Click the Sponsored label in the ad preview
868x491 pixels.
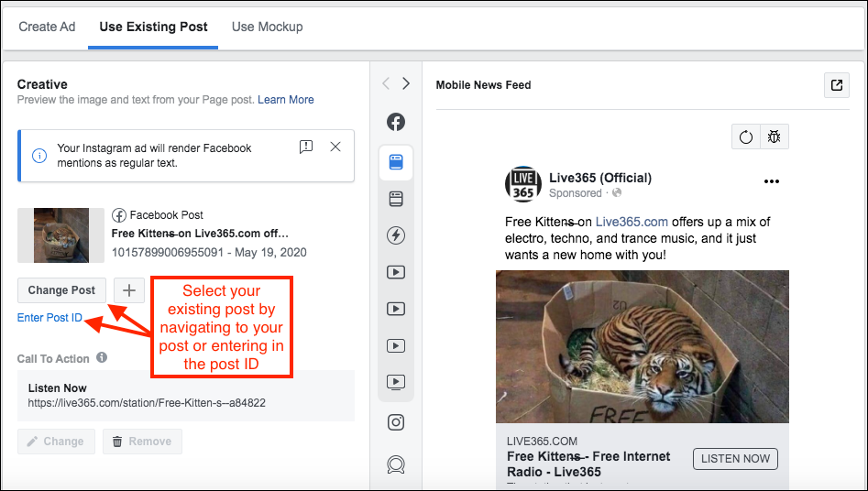pyautogui.click(x=576, y=193)
